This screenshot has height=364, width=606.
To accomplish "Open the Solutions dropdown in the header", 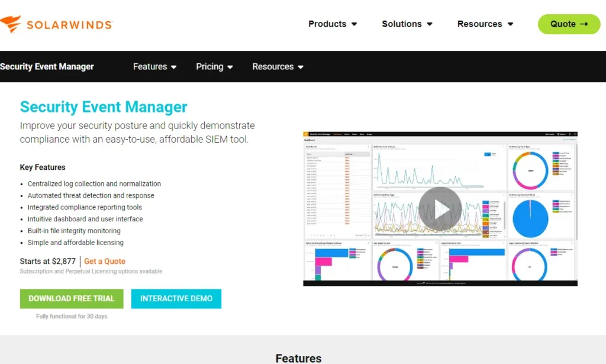I will click(x=407, y=24).
